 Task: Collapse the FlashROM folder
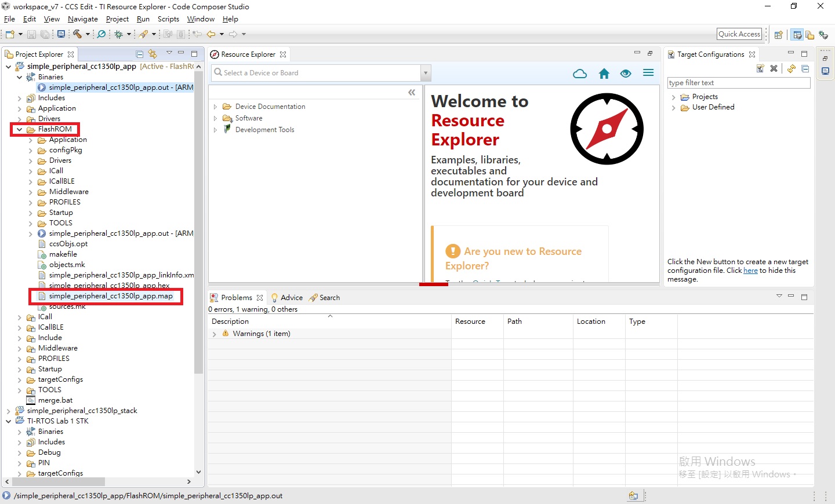point(20,129)
